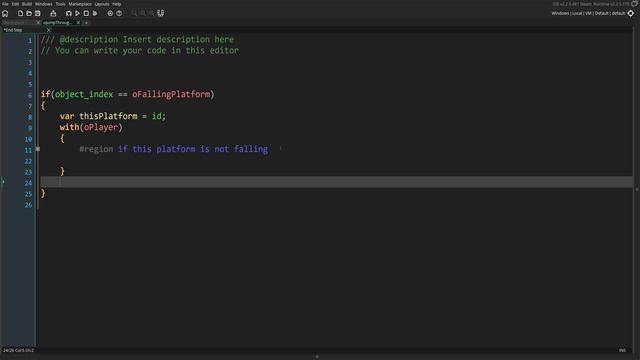Screen dimensions: 640x360
Task: Click the IDE and runtime version text
Action: point(591,4)
